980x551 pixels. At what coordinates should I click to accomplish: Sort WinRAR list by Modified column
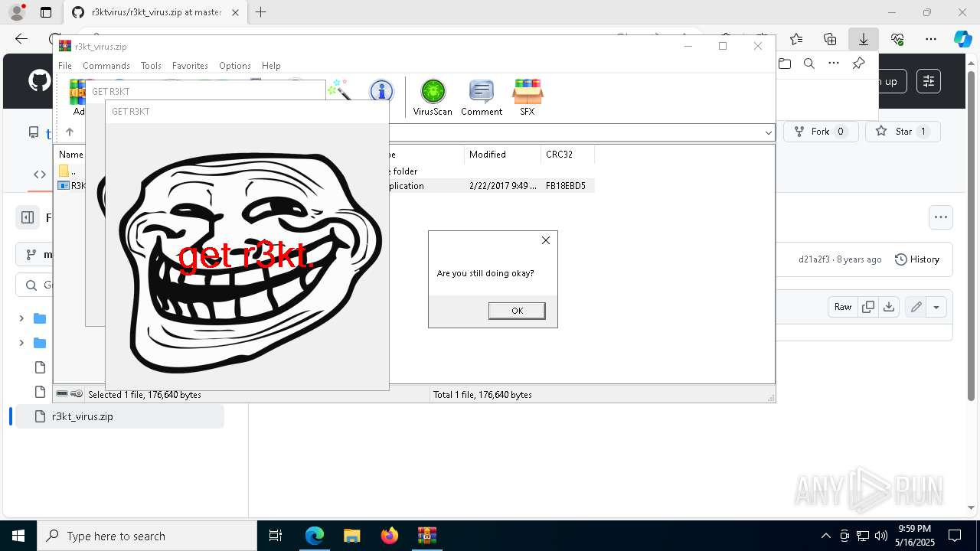pyautogui.click(x=502, y=155)
